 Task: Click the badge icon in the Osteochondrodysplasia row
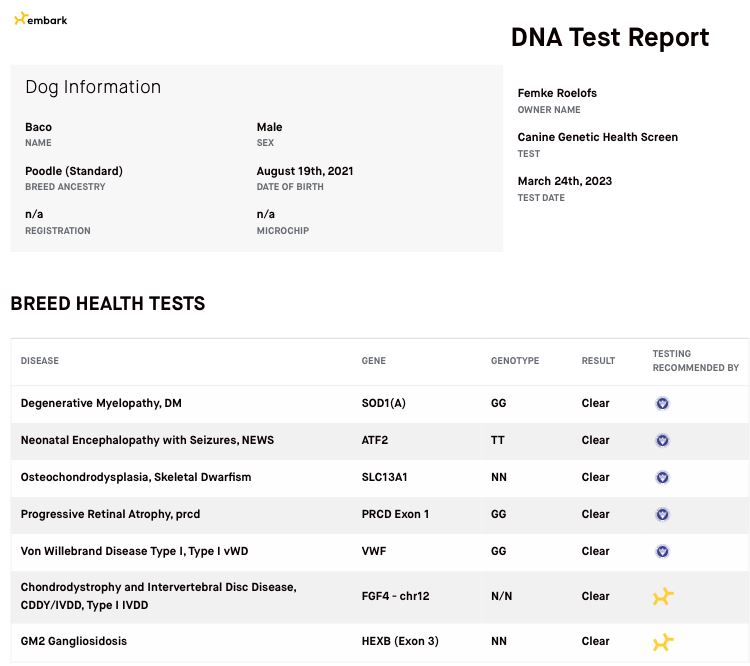pos(662,478)
